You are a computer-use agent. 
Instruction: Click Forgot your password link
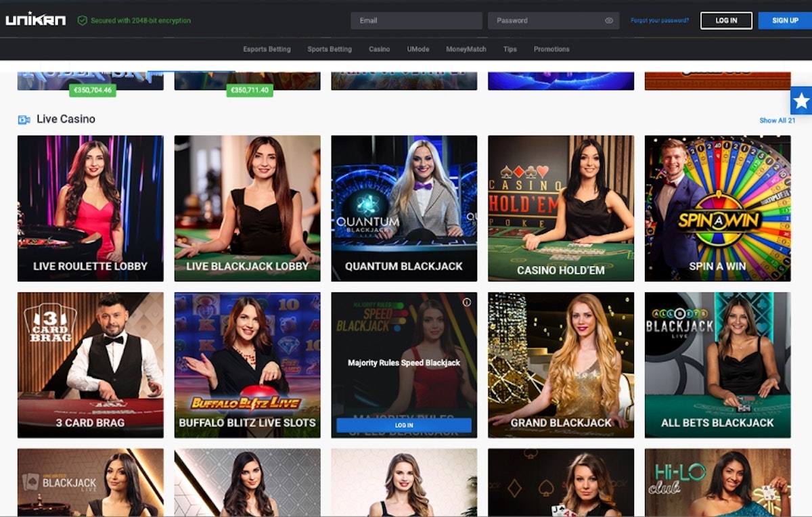(x=660, y=21)
